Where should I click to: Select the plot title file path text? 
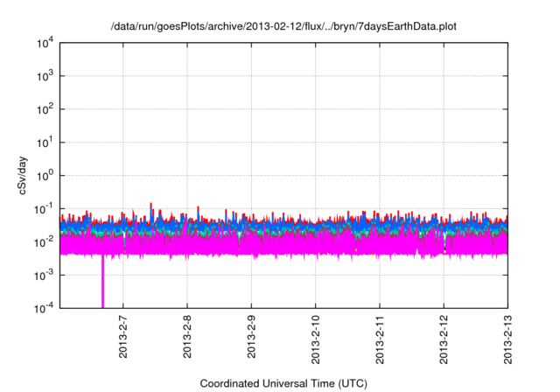[x=283, y=26]
